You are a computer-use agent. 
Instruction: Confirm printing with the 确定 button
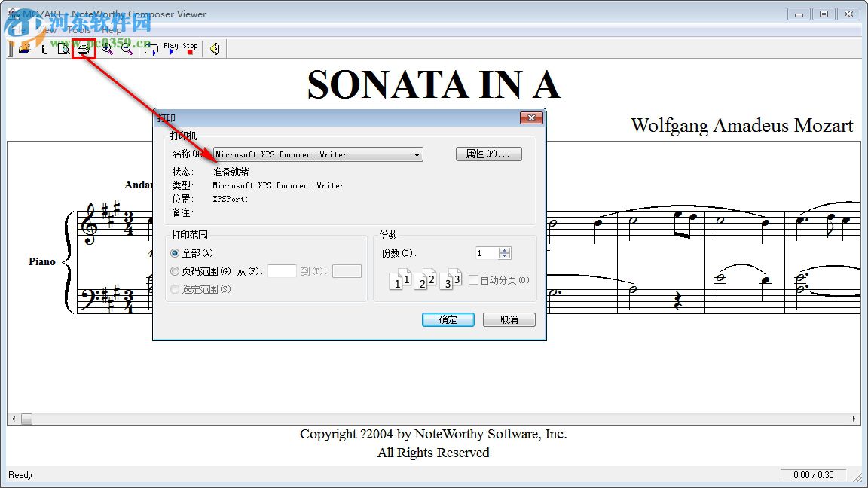pyautogui.click(x=448, y=319)
